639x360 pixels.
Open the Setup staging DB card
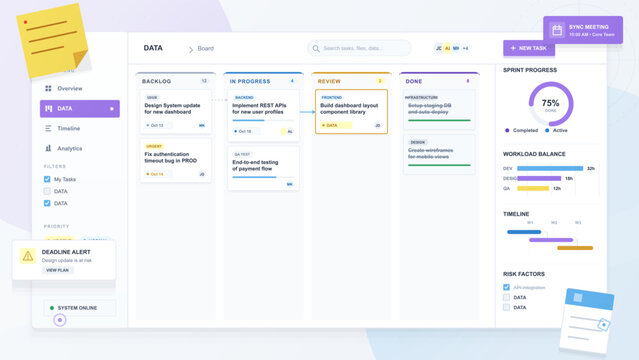[439, 109]
